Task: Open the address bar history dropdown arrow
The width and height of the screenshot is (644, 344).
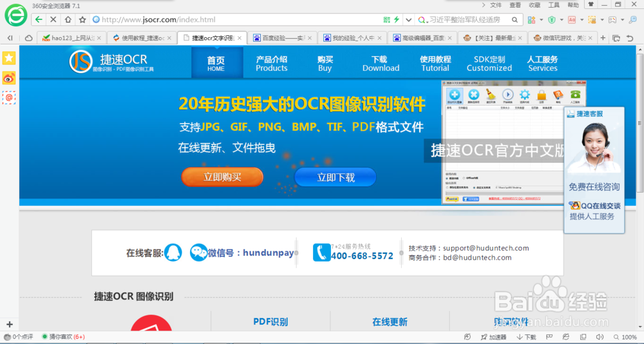Action: coord(408,19)
